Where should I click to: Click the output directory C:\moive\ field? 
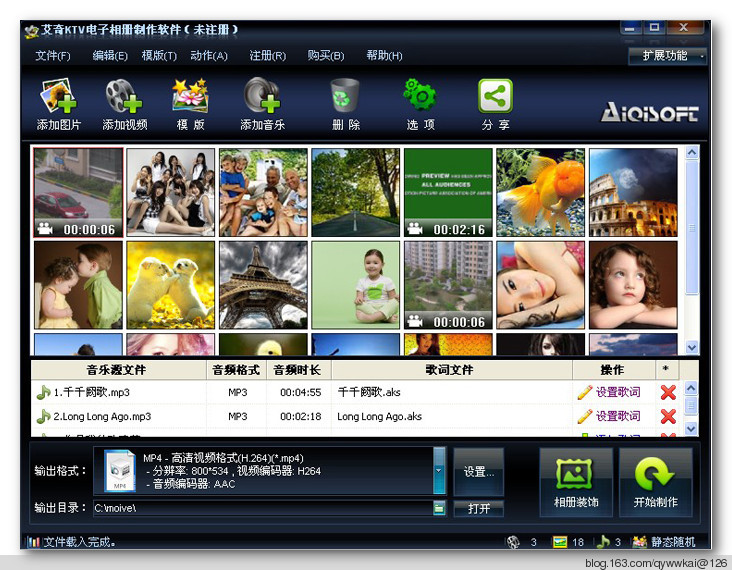263,508
